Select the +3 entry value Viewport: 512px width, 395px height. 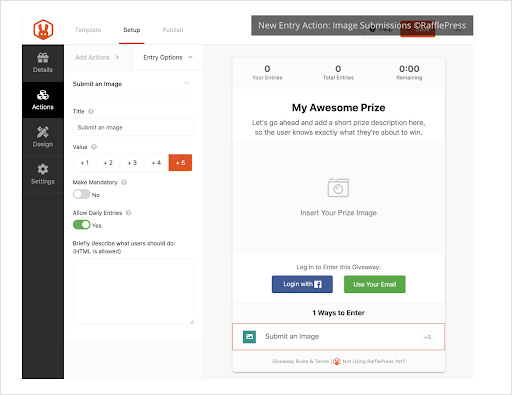[132, 163]
